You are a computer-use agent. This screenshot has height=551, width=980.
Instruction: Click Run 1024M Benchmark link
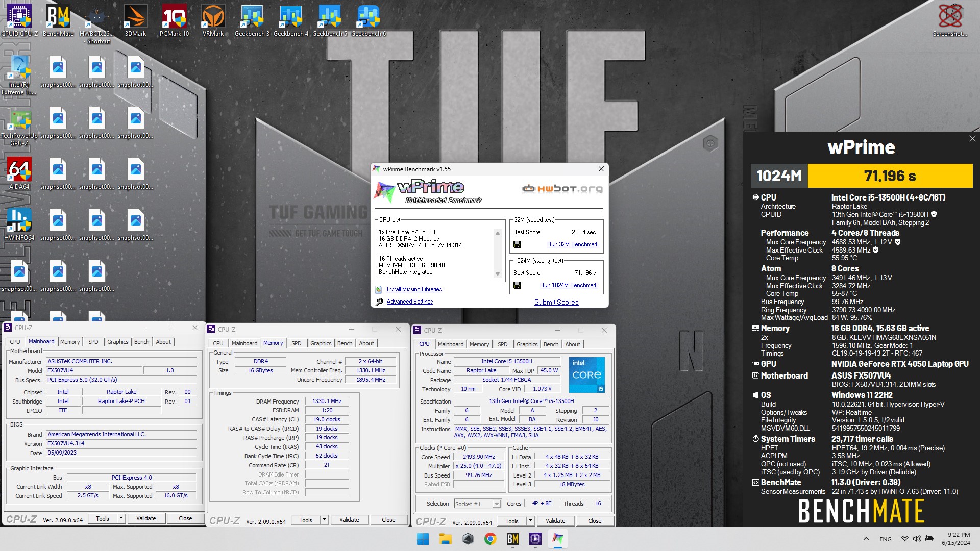(x=569, y=285)
